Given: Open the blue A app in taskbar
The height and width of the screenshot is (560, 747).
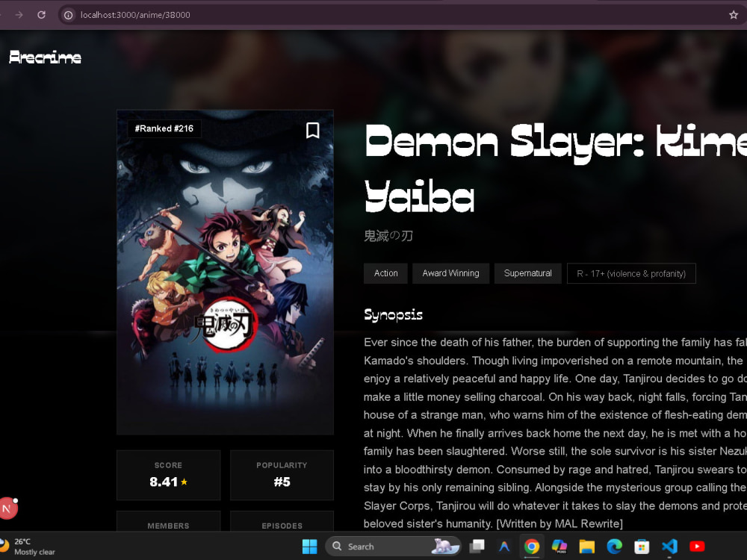Looking at the screenshot, I should pos(504,547).
